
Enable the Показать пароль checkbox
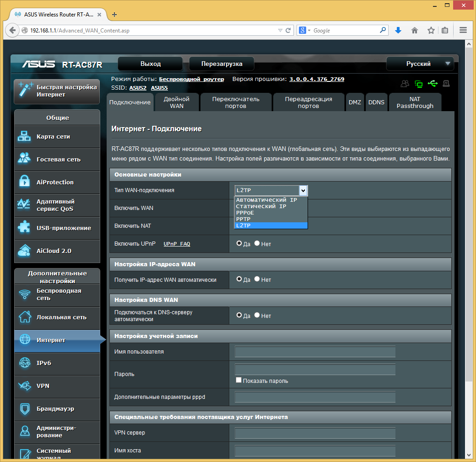point(238,380)
